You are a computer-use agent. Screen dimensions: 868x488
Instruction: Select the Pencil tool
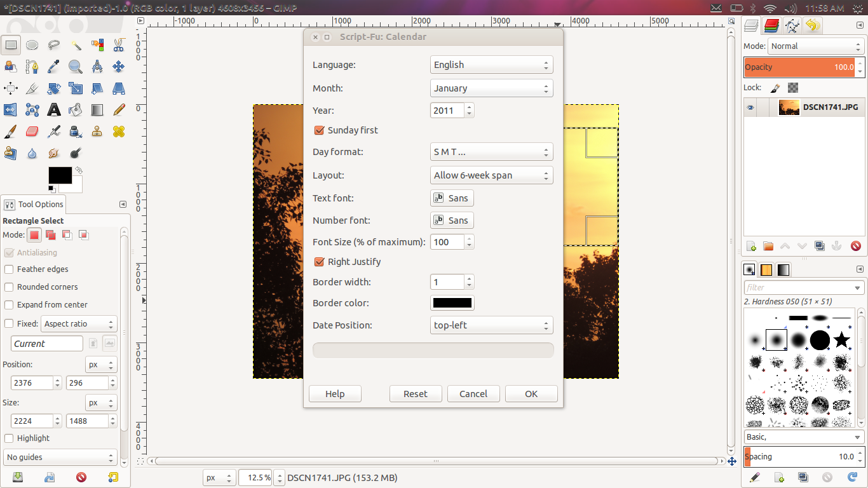[x=119, y=110]
